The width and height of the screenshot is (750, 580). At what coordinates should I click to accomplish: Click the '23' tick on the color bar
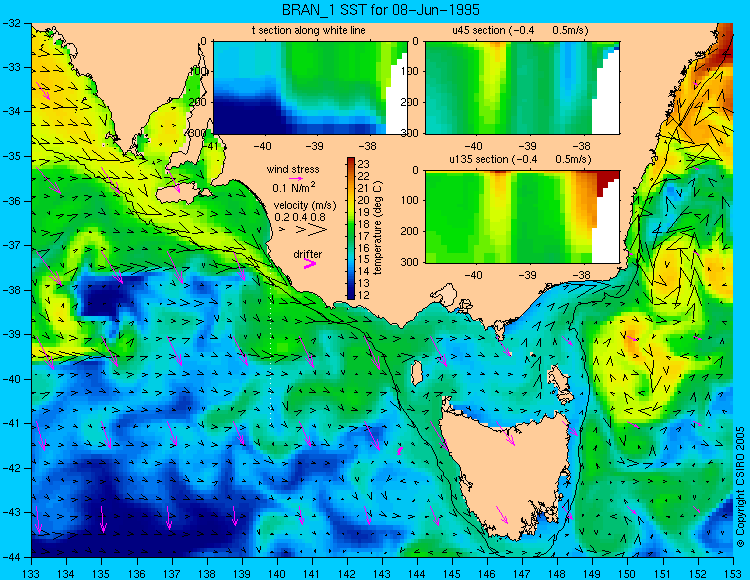363,164
